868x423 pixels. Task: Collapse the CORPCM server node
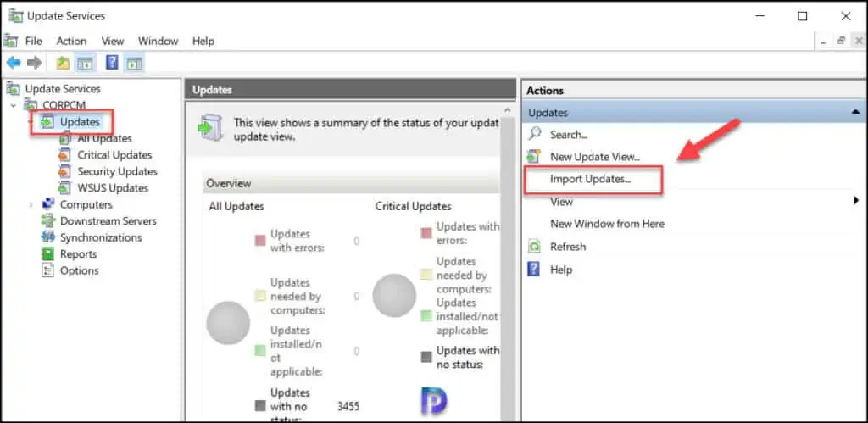14,105
